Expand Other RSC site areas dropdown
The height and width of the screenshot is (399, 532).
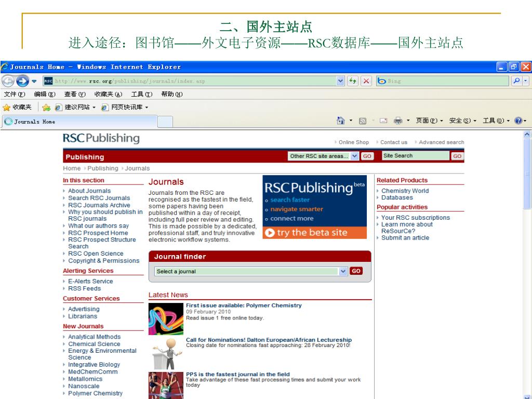(x=354, y=156)
